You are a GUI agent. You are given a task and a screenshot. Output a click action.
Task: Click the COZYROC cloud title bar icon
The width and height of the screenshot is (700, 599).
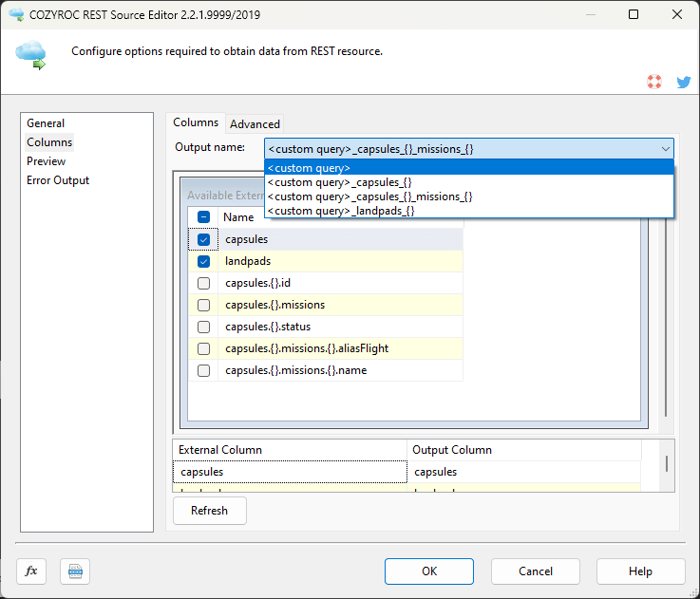tap(16, 14)
